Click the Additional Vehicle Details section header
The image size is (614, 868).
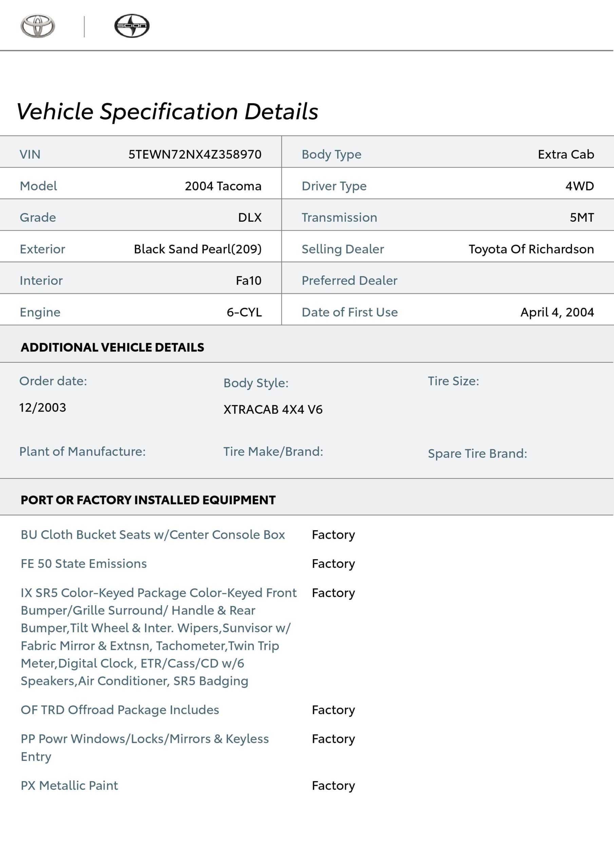tap(112, 348)
